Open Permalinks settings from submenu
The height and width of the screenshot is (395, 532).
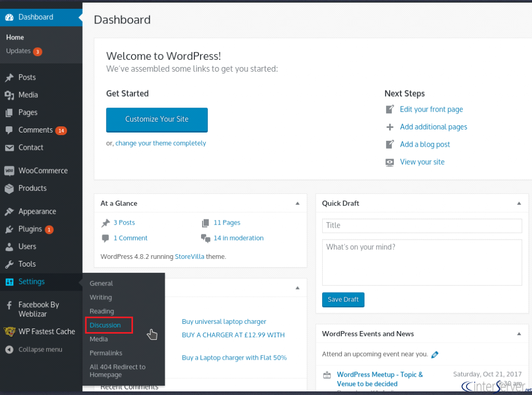click(x=105, y=353)
